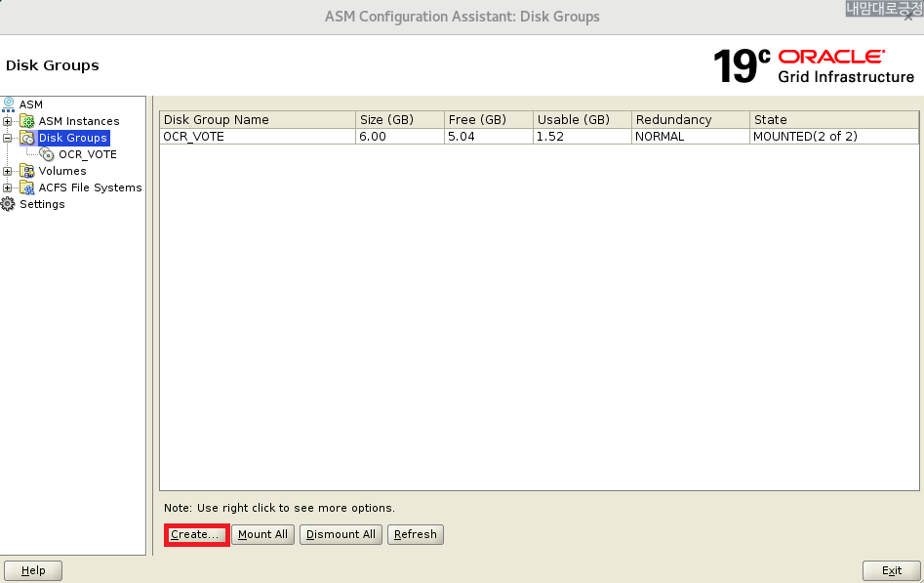Click the Disk Groups folder icon

coord(27,138)
